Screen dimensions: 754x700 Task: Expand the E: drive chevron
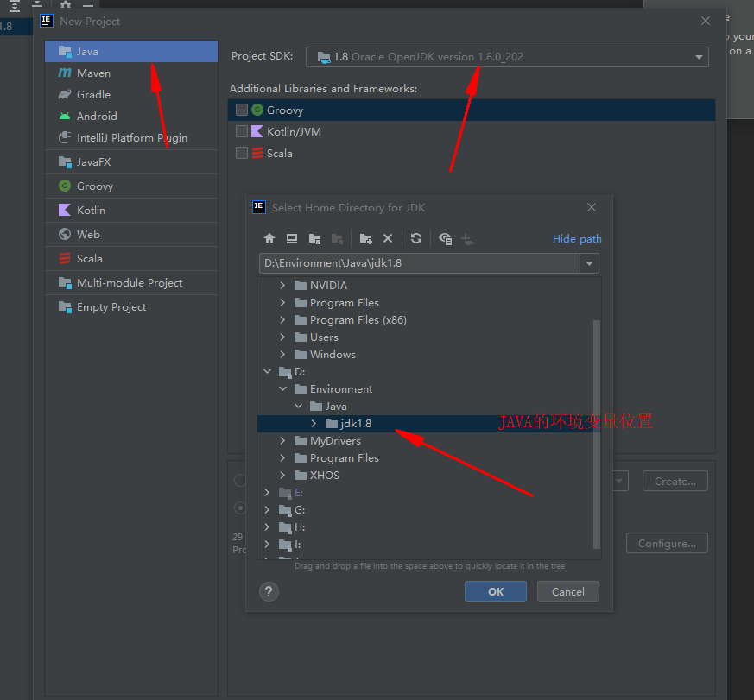coord(268,493)
